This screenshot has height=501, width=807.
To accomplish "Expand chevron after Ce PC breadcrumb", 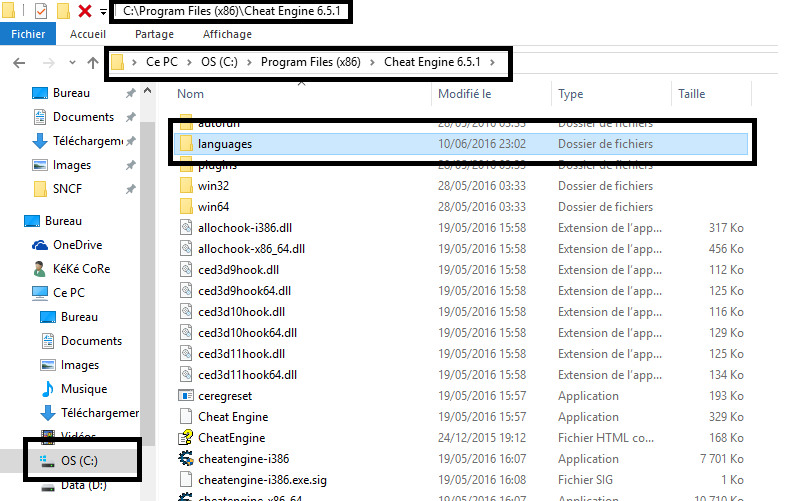I will [190, 62].
